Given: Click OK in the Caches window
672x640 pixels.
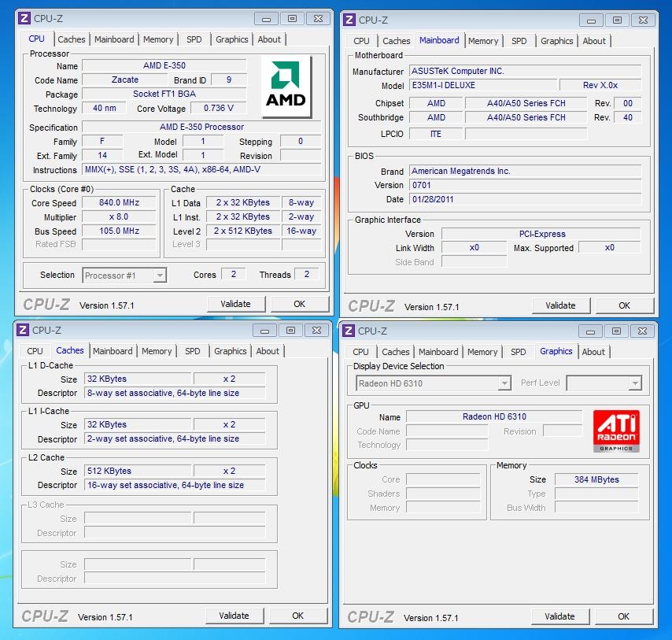Looking at the screenshot, I should click(x=298, y=616).
